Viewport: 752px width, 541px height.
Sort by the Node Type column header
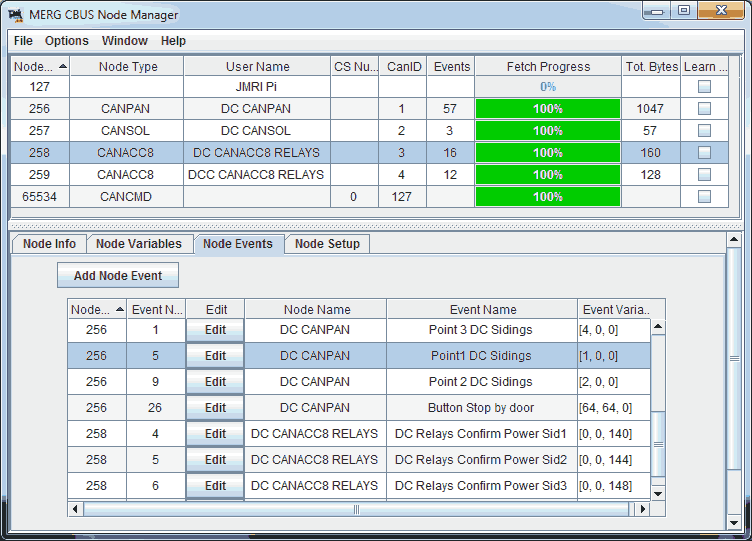pos(127,67)
